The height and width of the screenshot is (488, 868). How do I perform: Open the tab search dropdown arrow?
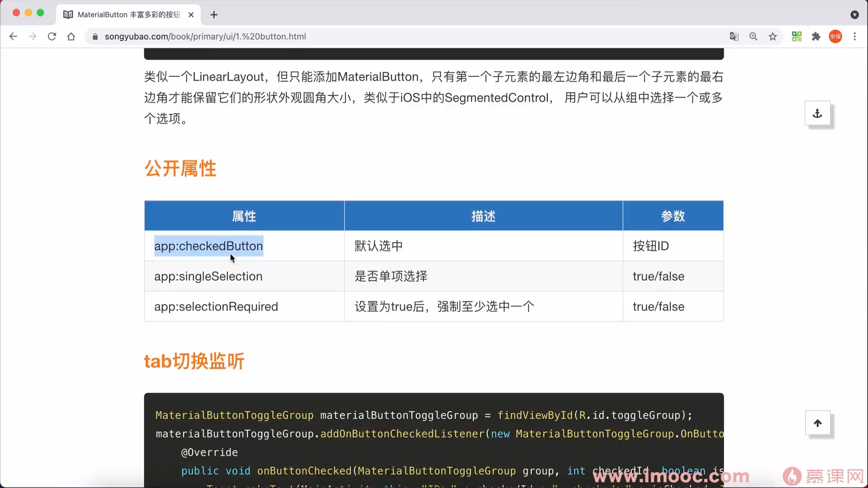tap(854, 15)
